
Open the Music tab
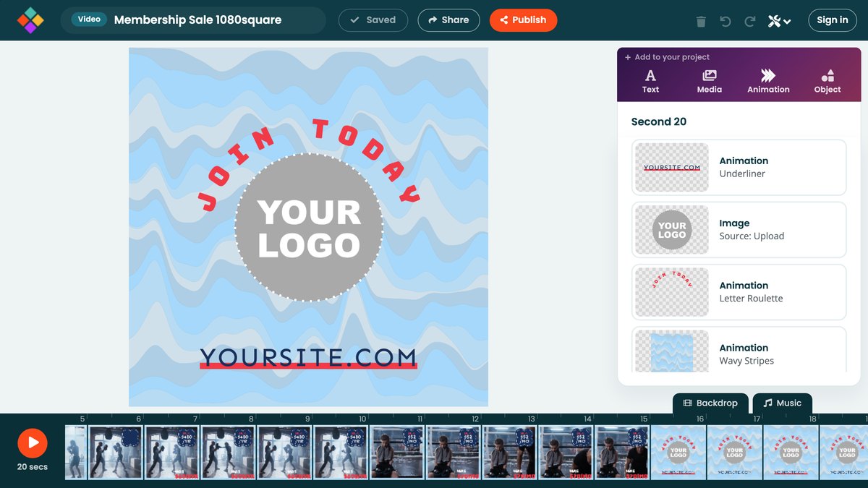[x=782, y=403]
